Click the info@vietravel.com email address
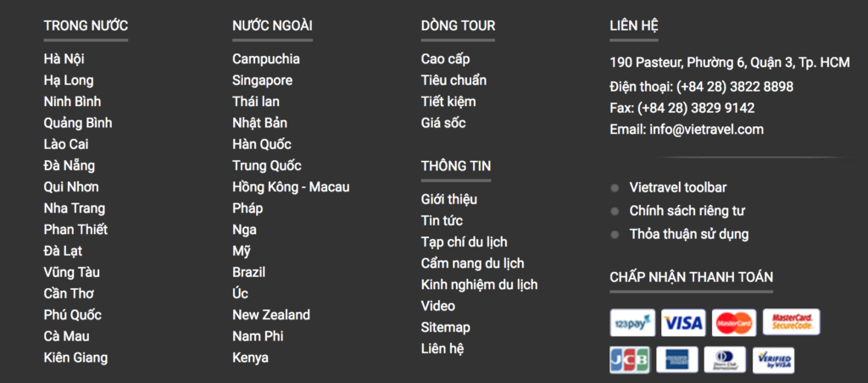 (707, 130)
